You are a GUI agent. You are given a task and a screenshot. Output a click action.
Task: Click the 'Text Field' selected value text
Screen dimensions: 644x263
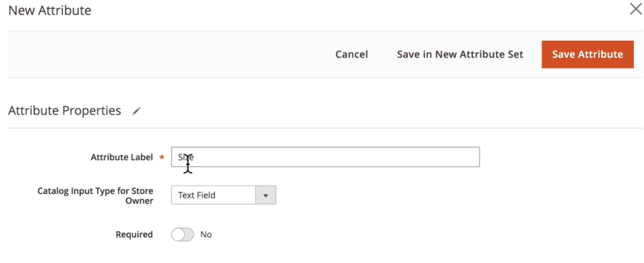197,195
